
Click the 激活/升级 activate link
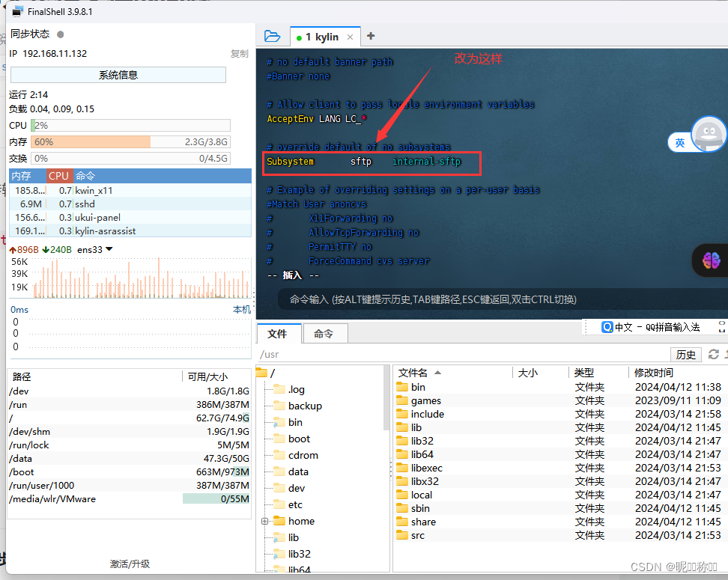[130, 564]
